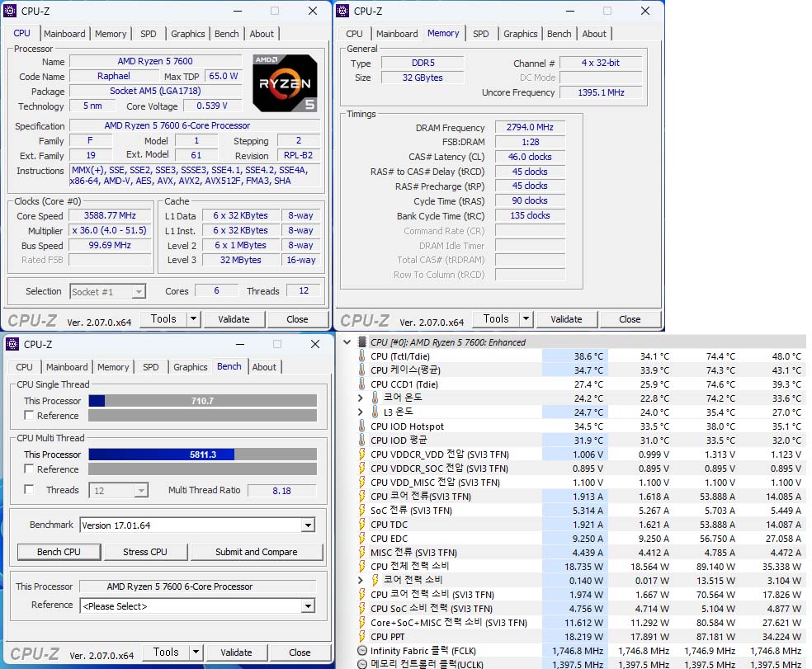Open the Tools dropdown arrow in the Bench window
The image size is (812, 669).
point(196,652)
